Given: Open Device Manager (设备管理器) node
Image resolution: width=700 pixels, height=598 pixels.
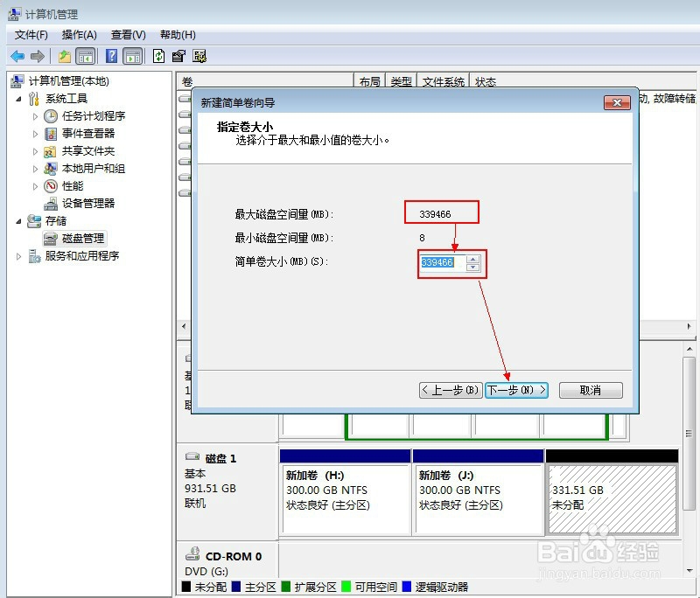Looking at the screenshot, I should [x=88, y=204].
